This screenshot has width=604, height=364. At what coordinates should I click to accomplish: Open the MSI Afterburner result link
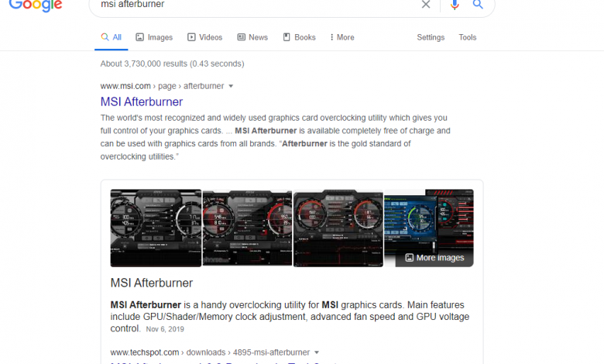(x=142, y=101)
